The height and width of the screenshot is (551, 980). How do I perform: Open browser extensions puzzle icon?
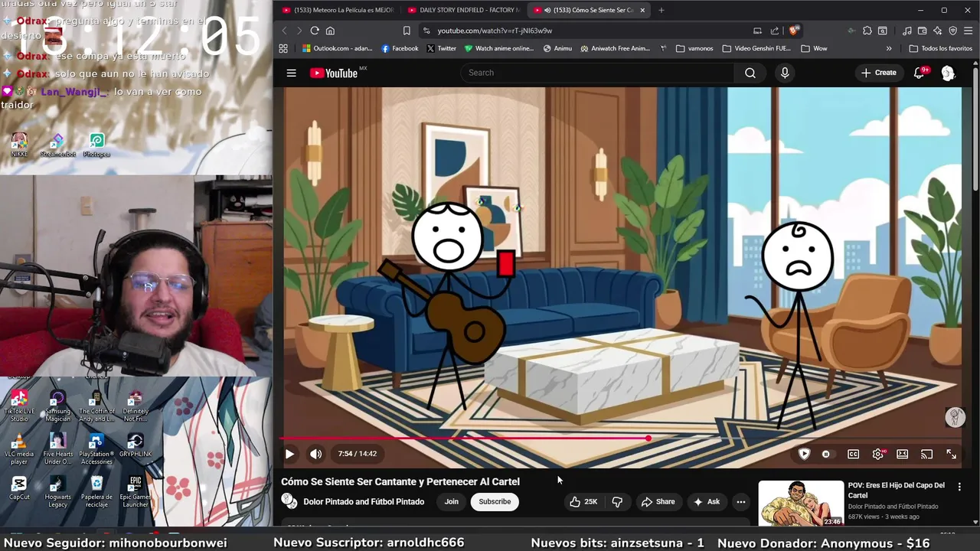(867, 31)
